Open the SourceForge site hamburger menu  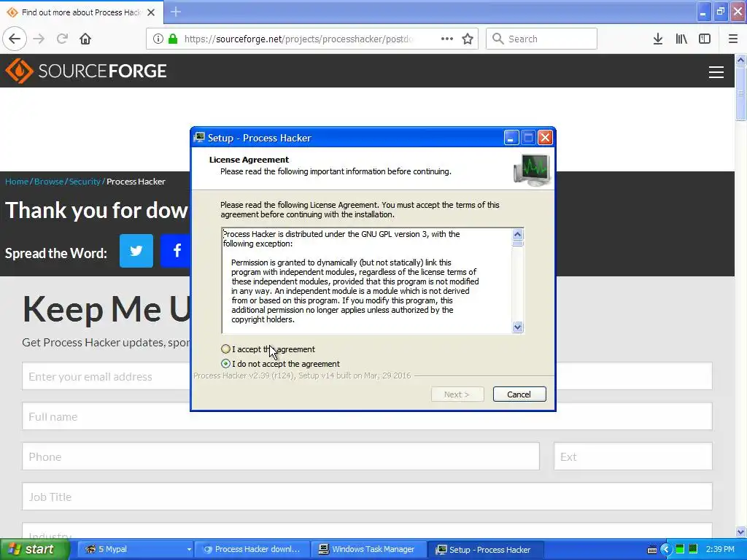(716, 72)
